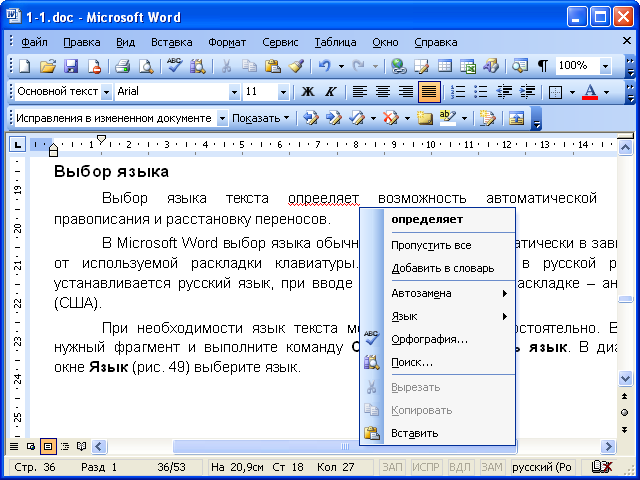Open the Сервис menu
The width and height of the screenshot is (640, 480).
[280, 42]
